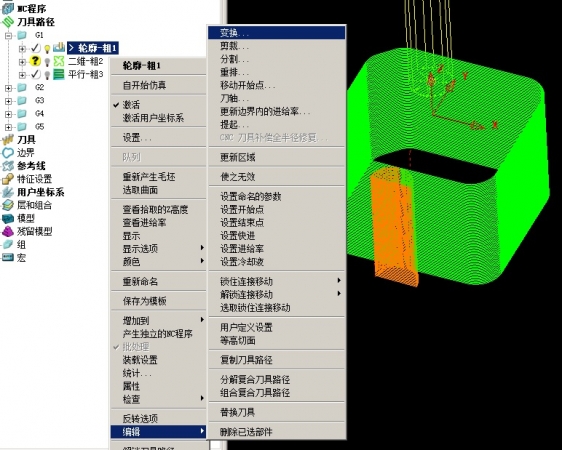This screenshot has width=562, height=450.
Task: Click the G4 folder icon
Action: [22, 114]
